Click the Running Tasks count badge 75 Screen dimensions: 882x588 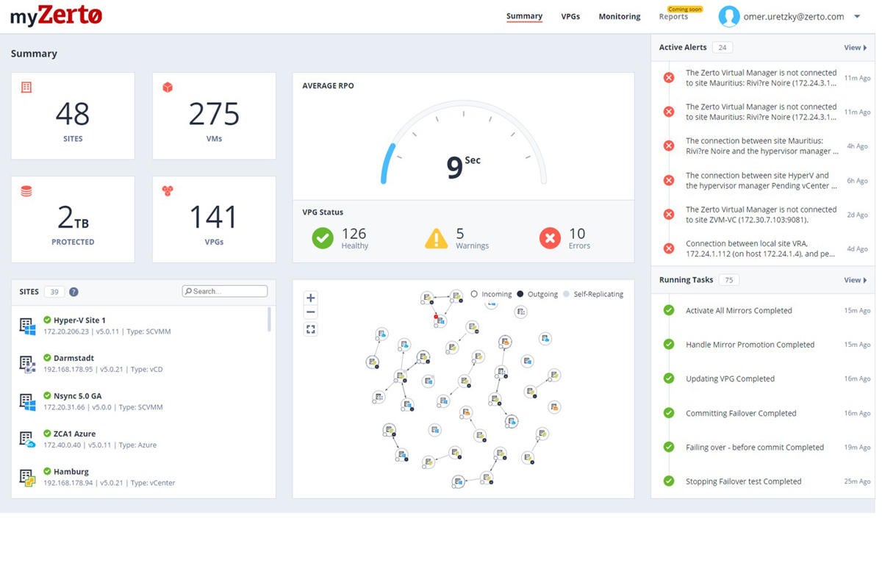tap(729, 280)
